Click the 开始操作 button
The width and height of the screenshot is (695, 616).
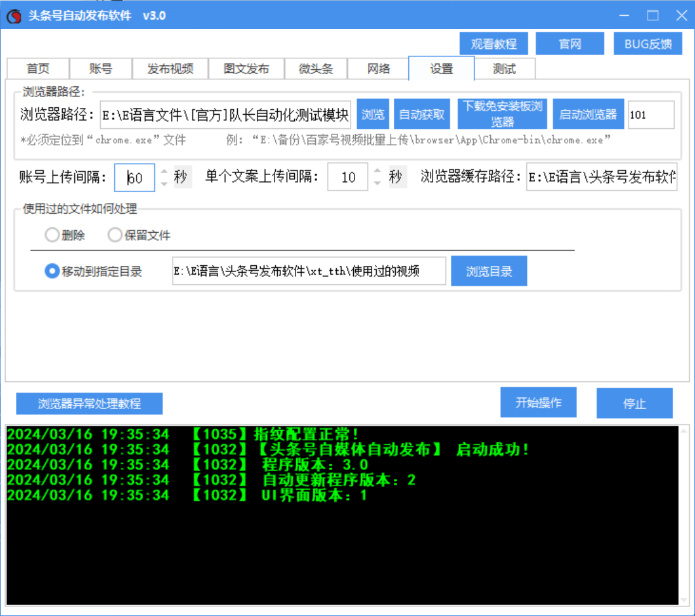538,402
